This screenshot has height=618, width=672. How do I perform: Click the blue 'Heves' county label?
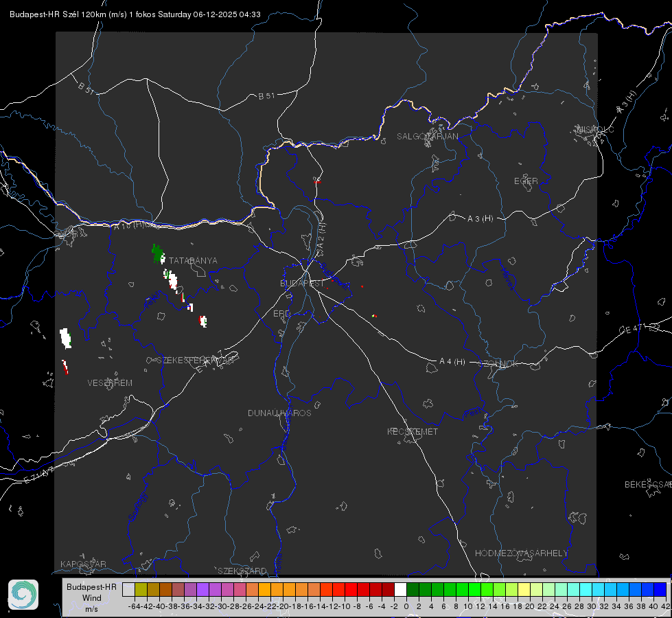pos(507,279)
